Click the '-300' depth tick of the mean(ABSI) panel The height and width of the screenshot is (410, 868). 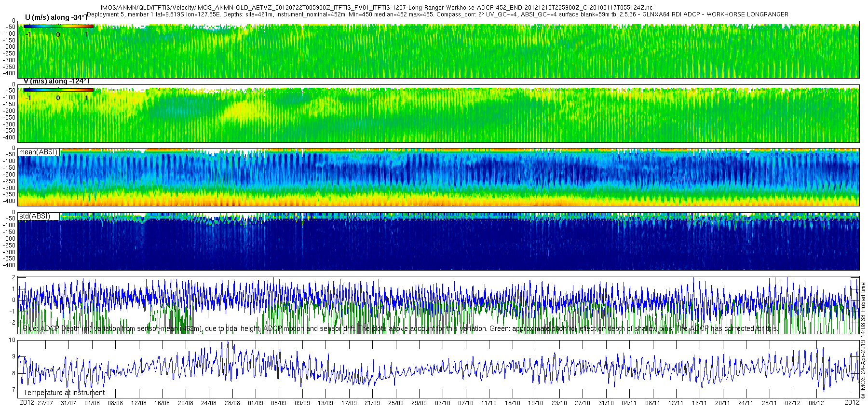[9, 188]
